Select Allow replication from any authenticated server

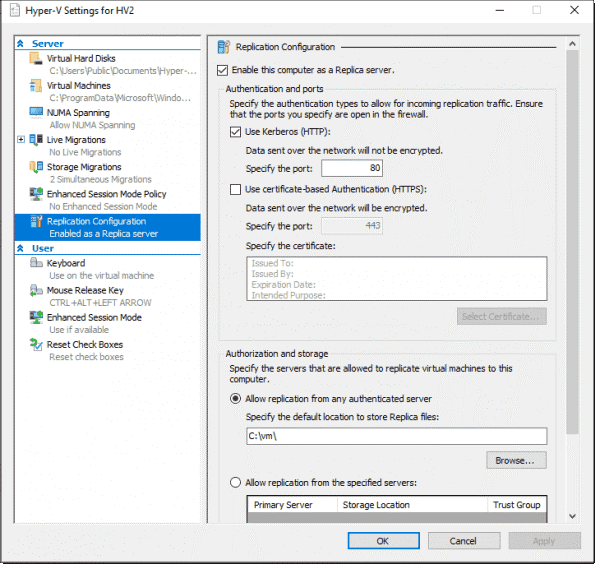click(235, 399)
